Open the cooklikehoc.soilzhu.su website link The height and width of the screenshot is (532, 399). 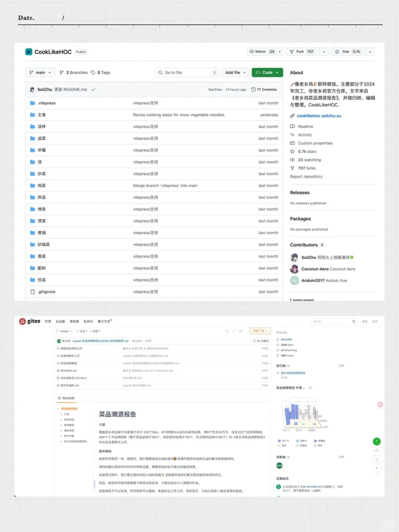[x=318, y=116]
